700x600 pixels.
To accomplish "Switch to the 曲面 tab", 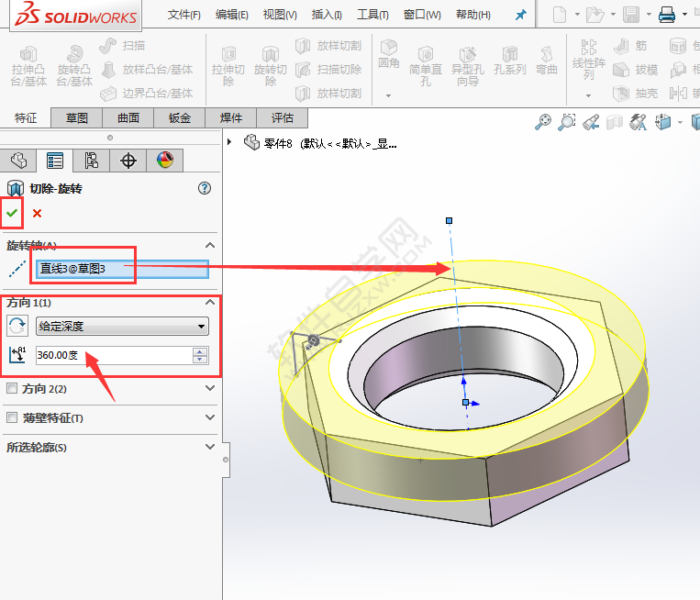I will (128, 118).
